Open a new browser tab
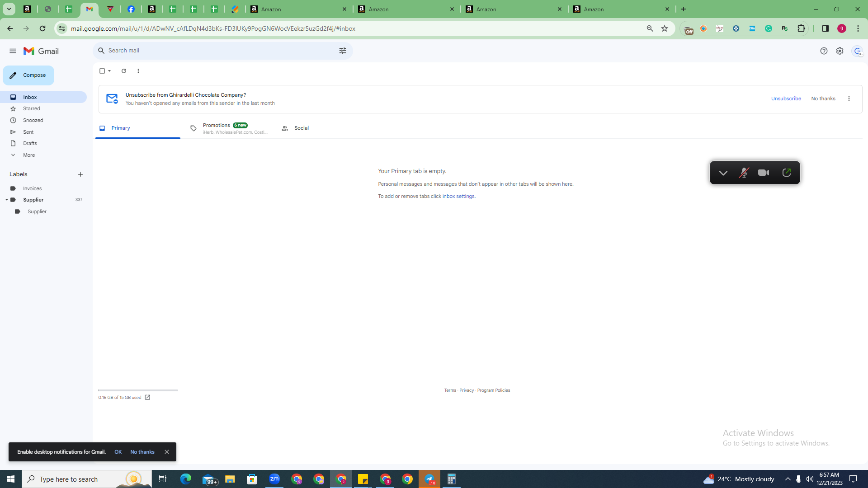 point(684,9)
